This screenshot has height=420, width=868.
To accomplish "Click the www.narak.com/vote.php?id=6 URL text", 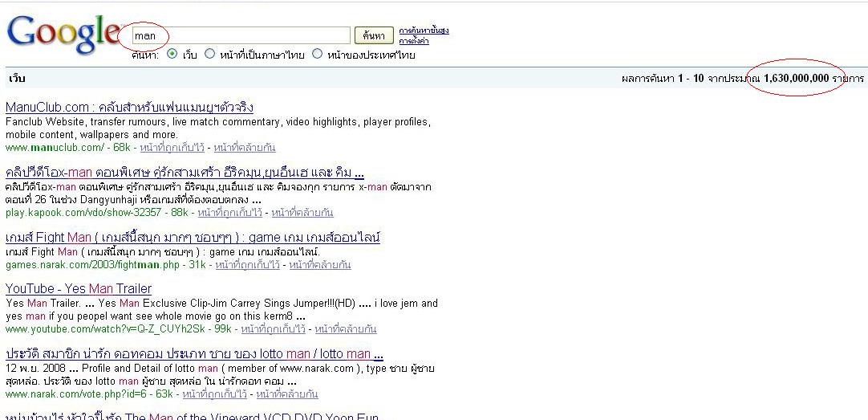I will [x=76, y=394].
